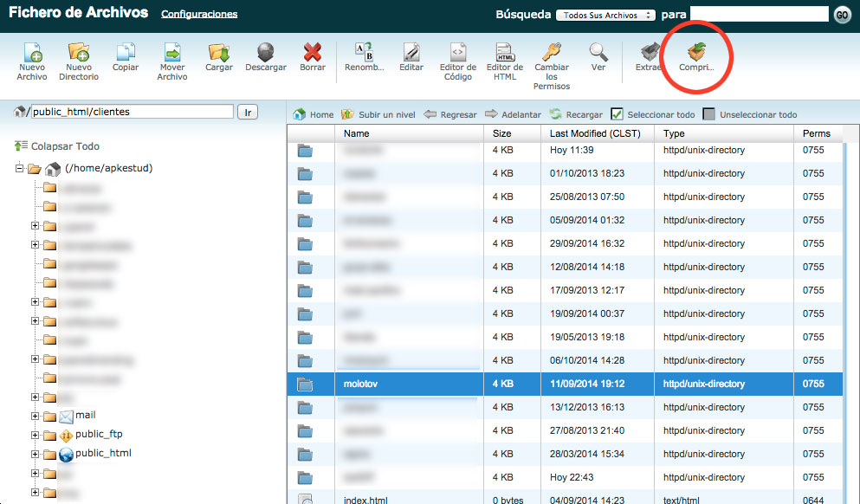The height and width of the screenshot is (504, 860).
Task: Click the search text field after para
Action: click(x=759, y=14)
